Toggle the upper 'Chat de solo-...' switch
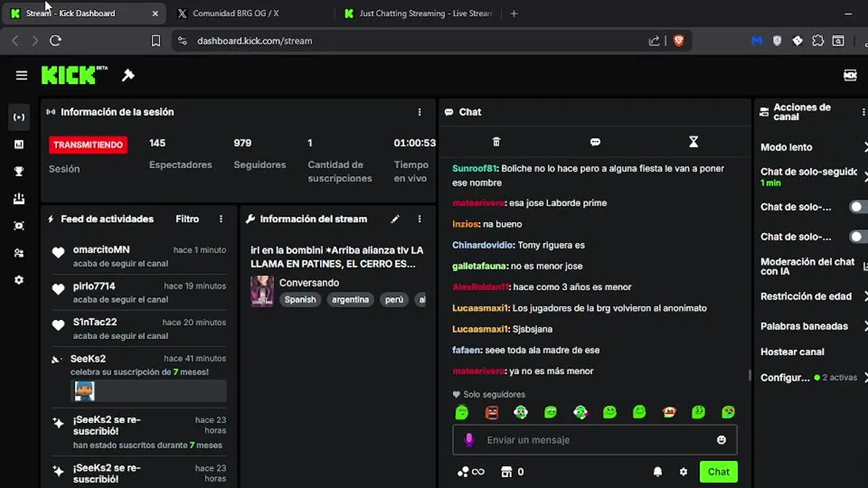The width and height of the screenshot is (868, 488). pyautogui.click(x=859, y=207)
